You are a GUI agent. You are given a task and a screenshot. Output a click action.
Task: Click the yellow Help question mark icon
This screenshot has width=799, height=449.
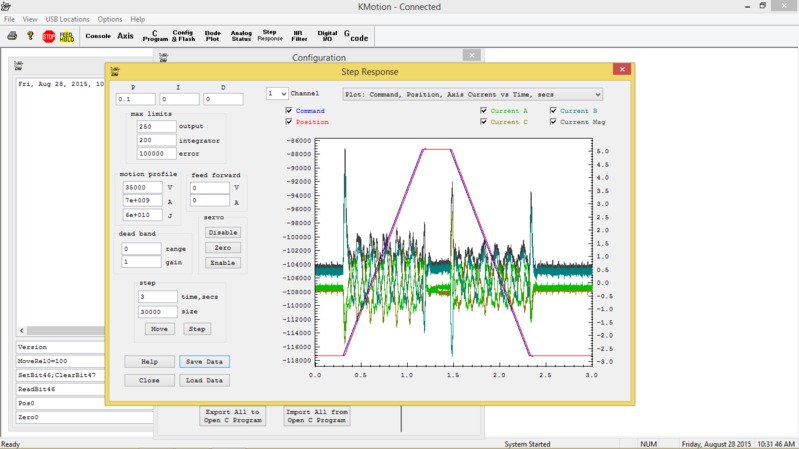[30, 36]
